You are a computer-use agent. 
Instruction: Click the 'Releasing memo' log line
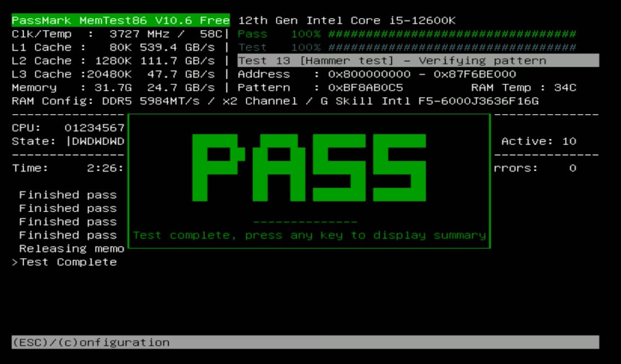click(72, 249)
